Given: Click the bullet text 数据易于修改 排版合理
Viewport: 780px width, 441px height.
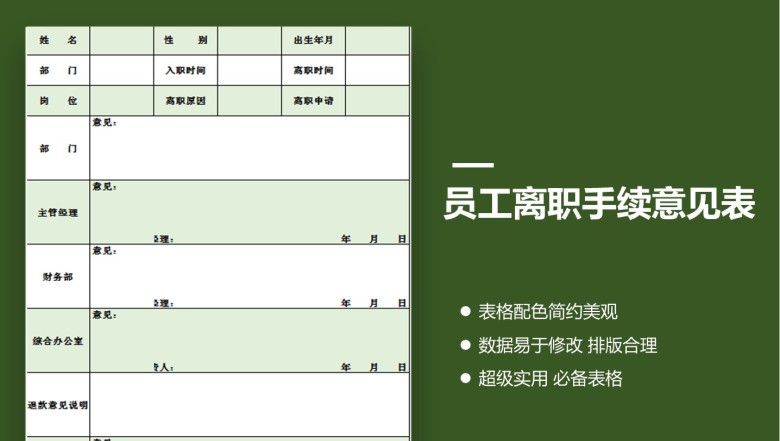Looking at the screenshot, I should [x=568, y=345].
